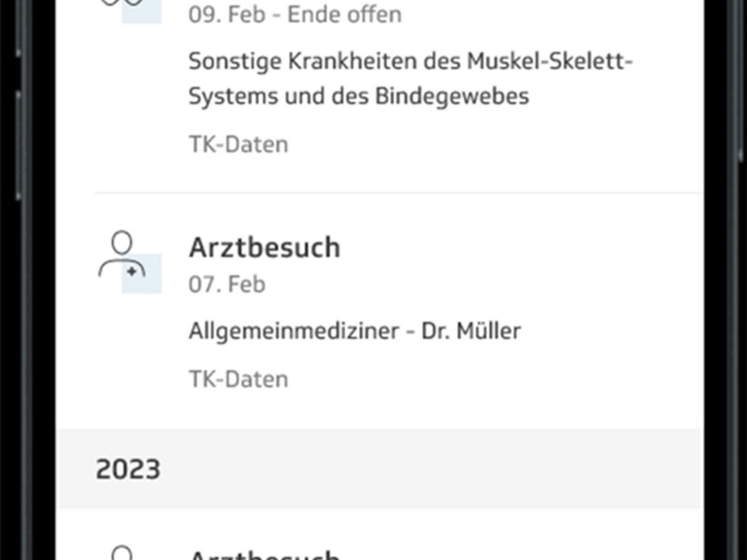Tap the plus badge on the 07. Feb doctor icon
Image resolution: width=747 pixels, height=560 pixels.
[x=133, y=272]
